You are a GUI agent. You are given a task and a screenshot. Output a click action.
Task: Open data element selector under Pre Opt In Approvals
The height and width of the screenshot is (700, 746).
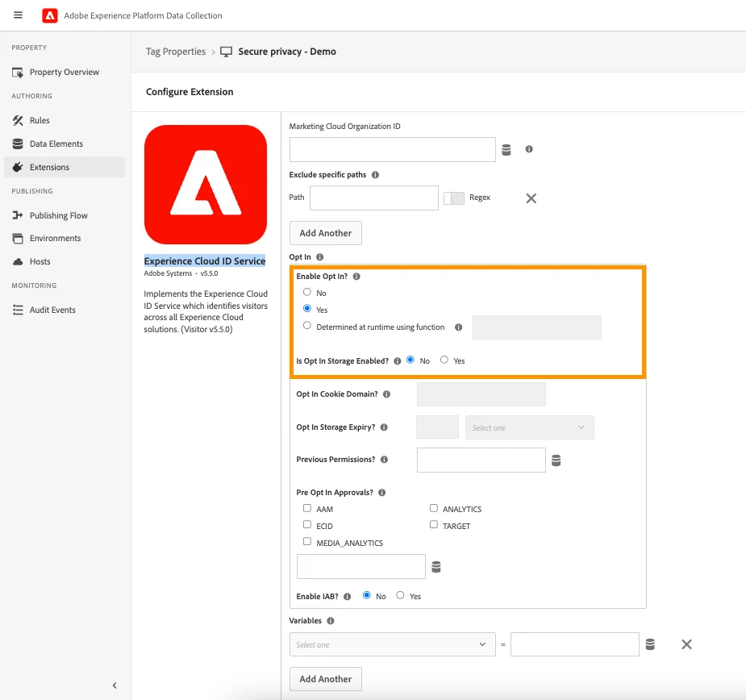tap(436, 566)
